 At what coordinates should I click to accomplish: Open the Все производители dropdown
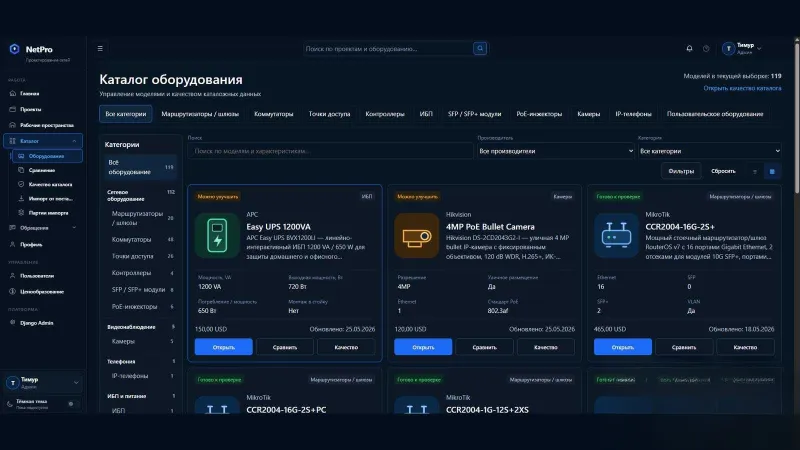(556, 151)
